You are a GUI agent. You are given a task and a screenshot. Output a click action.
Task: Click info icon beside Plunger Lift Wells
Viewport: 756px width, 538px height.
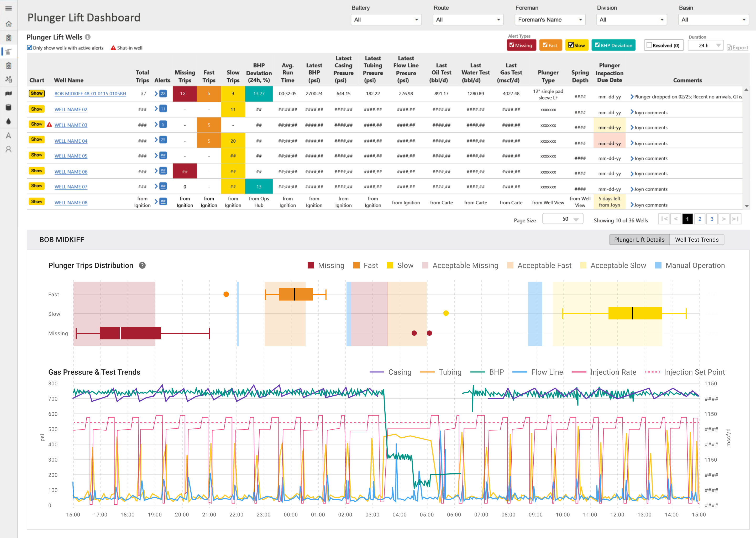[88, 37]
